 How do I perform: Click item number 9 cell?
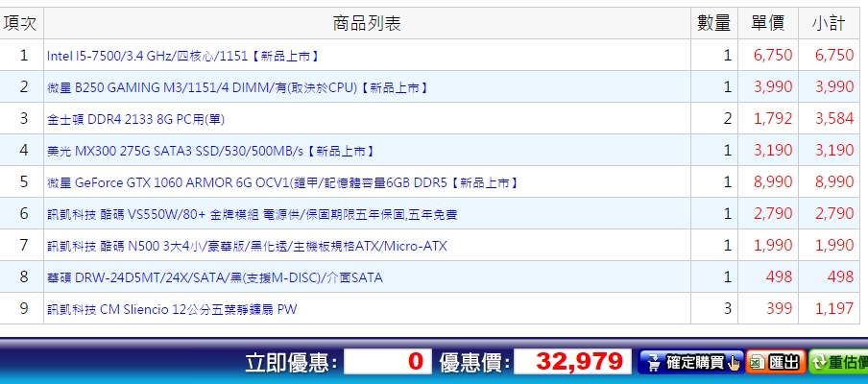[x=23, y=308]
